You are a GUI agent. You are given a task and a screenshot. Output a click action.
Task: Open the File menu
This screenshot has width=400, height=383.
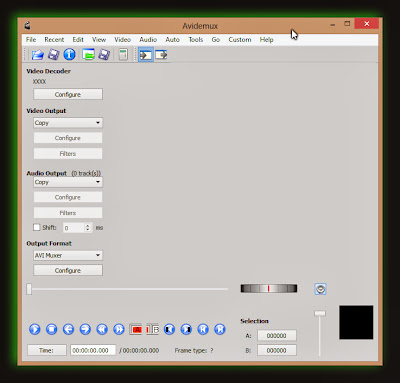(x=31, y=40)
